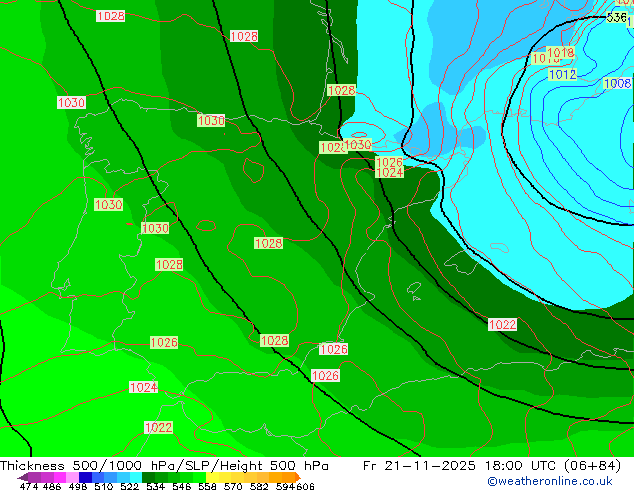
Task: Click the blue 1012 isobar label
Action: [562, 74]
